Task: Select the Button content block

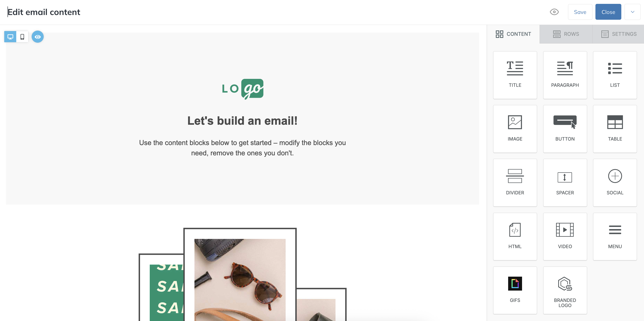Action: click(x=565, y=129)
